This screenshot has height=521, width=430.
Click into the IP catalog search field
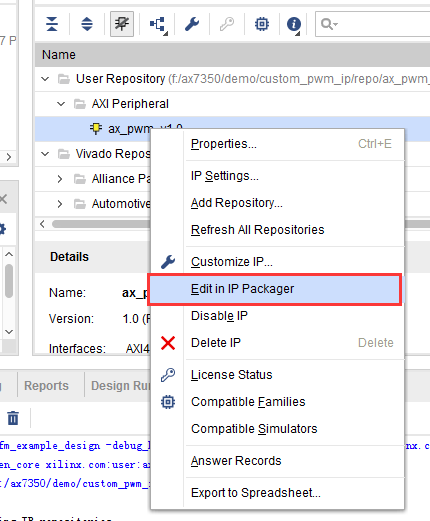click(372, 24)
